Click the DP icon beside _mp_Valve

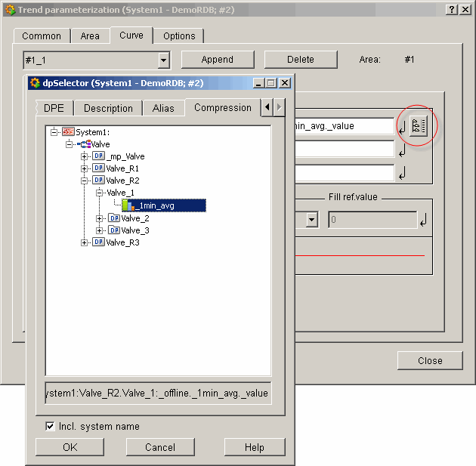click(x=99, y=156)
